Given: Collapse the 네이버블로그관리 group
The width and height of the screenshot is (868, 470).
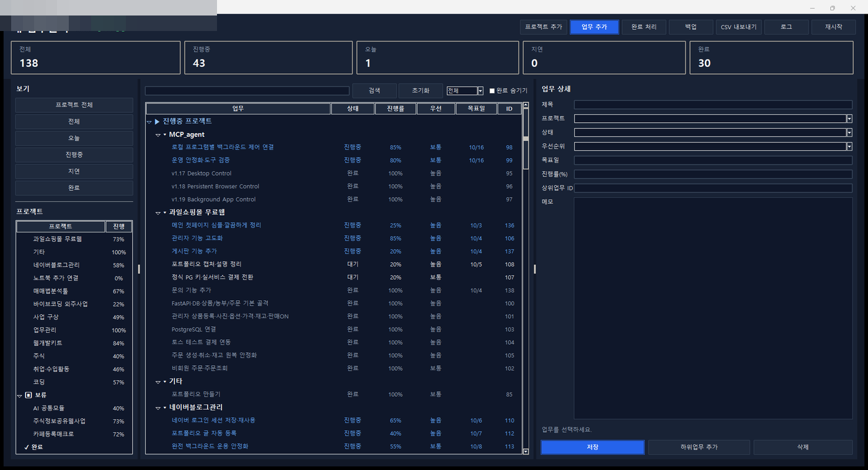Looking at the screenshot, I should click(x=157, y=408).
